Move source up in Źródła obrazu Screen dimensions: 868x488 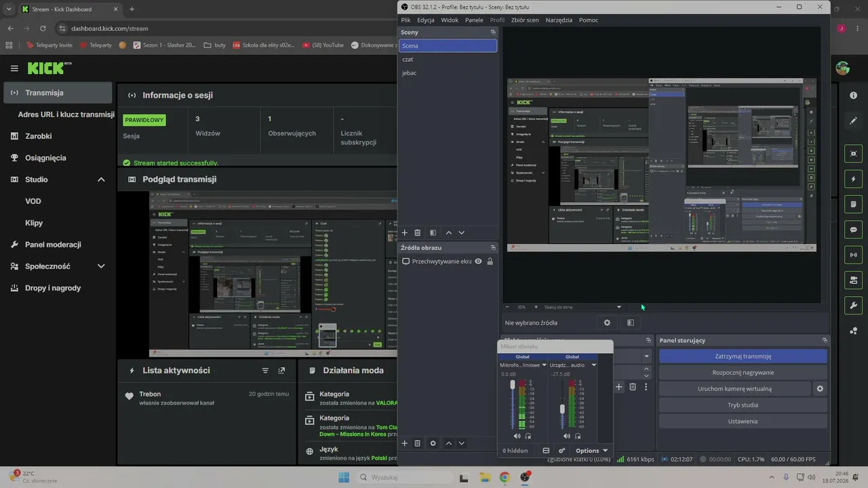pos(449,443)
